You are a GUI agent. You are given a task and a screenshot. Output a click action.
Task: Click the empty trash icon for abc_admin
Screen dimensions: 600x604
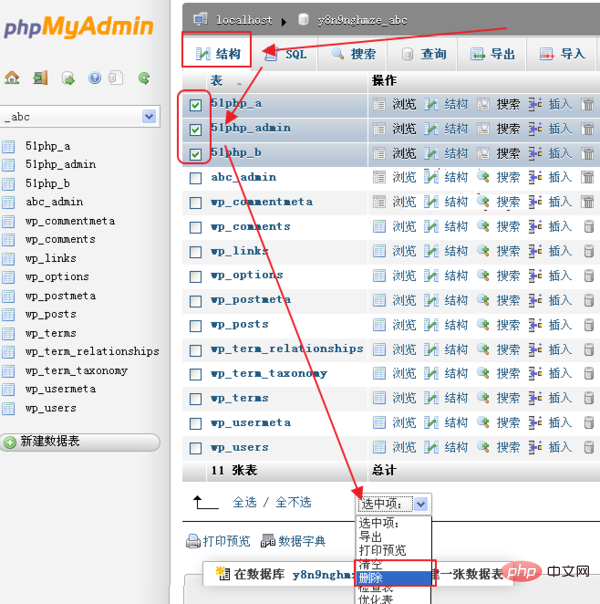pyautogui.click(x=588, y=177)
